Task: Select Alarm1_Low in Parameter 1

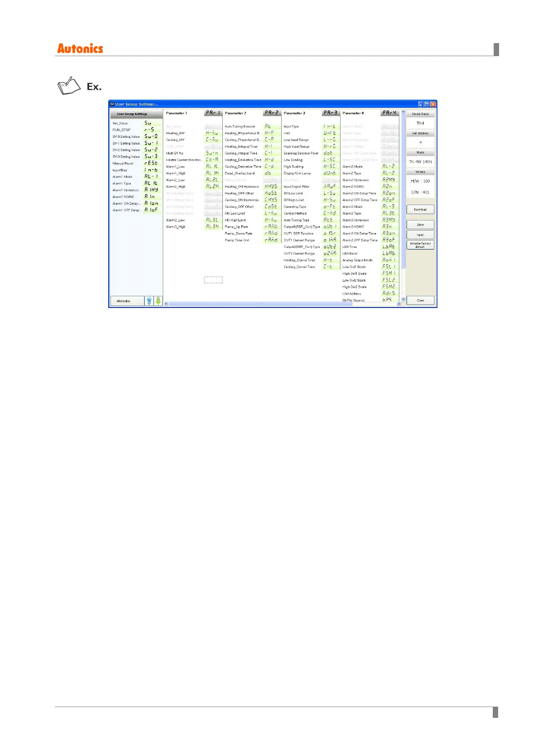Action: (x=194, y=167)
